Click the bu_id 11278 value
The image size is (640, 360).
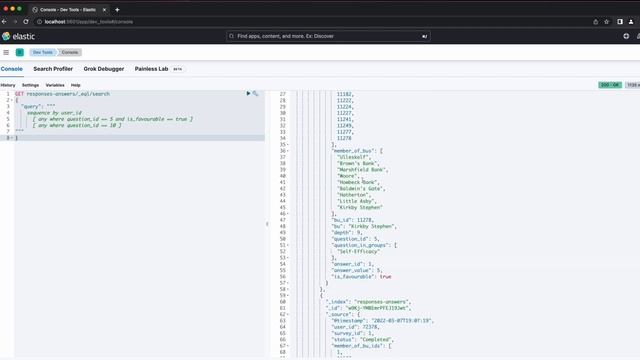point(365,220)
